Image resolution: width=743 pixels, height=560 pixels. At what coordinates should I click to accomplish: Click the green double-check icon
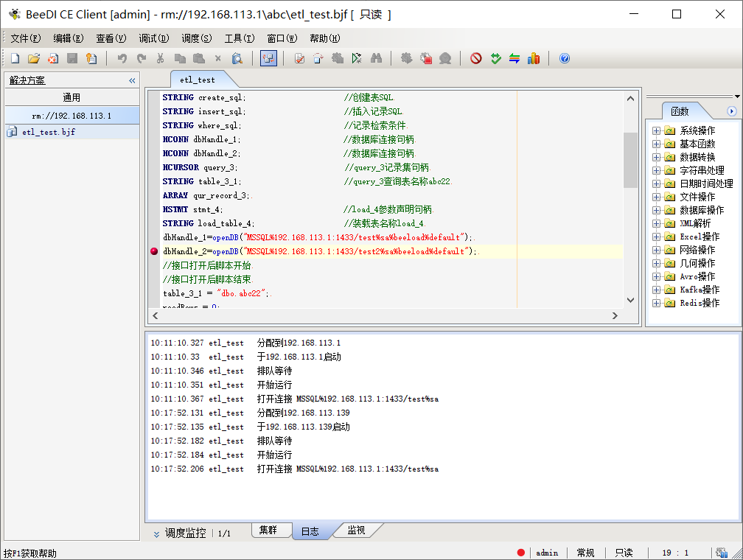(495, 58)
